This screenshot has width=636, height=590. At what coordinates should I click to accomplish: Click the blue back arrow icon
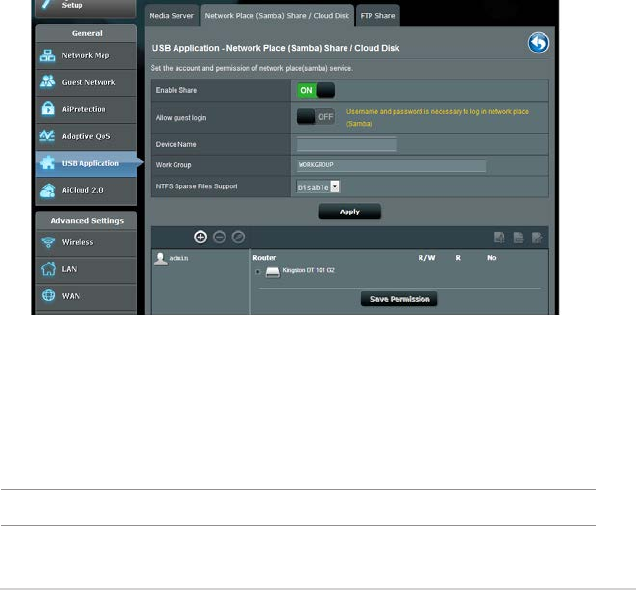tap(538, 43)
